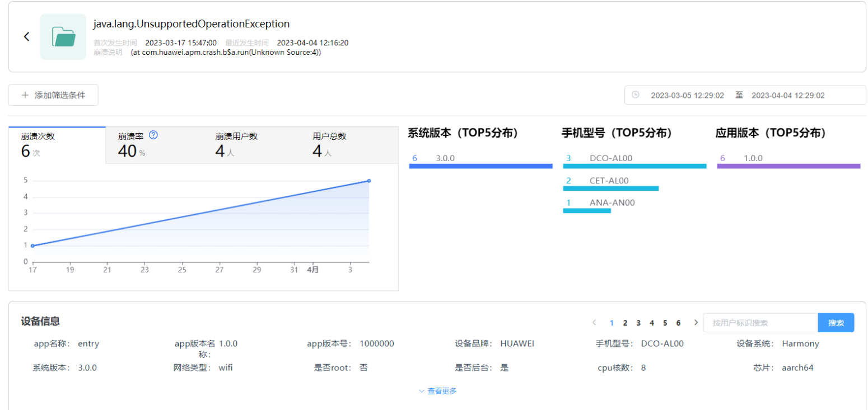The height and width of the screenshot is (410, 868).
Task: Click the cpu核数 value 8
Action: 643,368
